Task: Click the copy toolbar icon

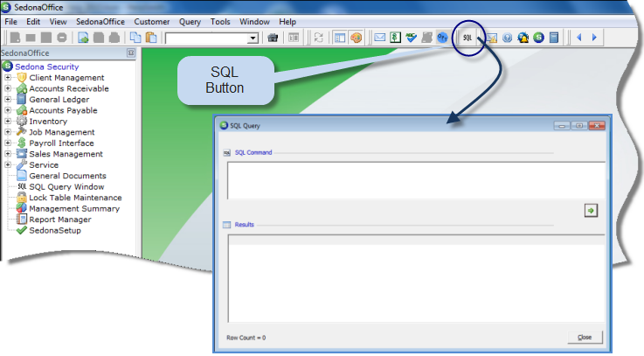Action: (135, 38)
